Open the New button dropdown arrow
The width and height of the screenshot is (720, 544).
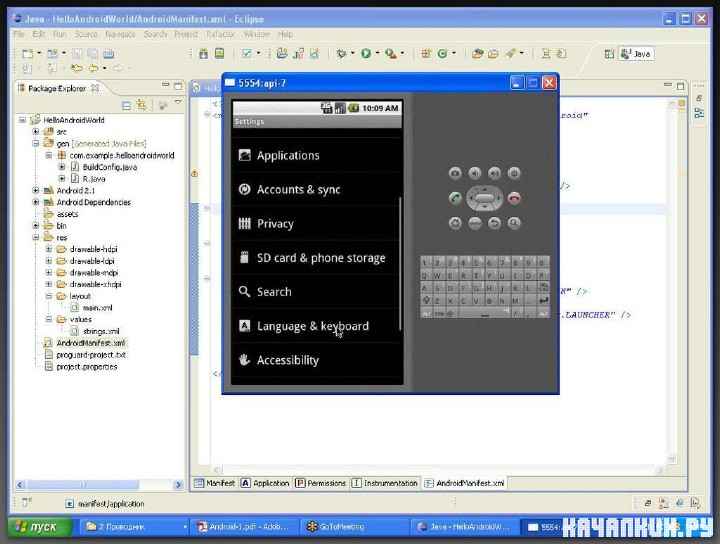[x=39, y=53]
